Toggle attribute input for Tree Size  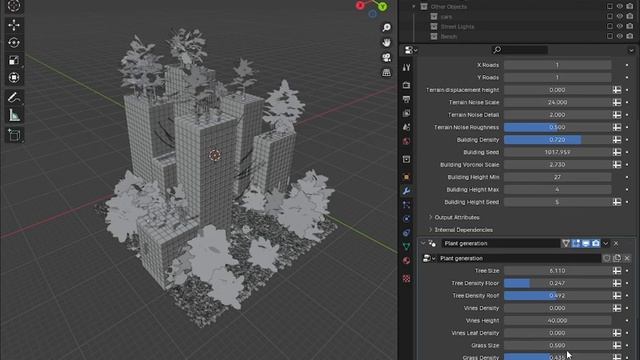pyautogui.click(x=617, y=271)
